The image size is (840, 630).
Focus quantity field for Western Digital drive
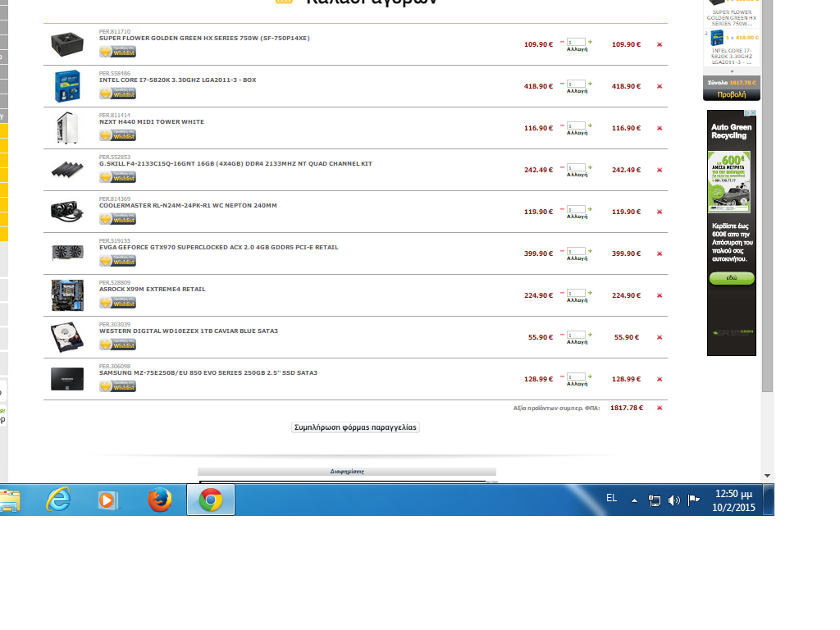(576, 335)
